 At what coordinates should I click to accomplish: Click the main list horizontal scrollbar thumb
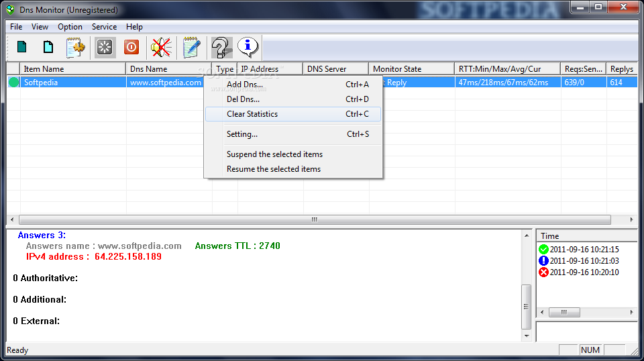(x=315, y=219)
